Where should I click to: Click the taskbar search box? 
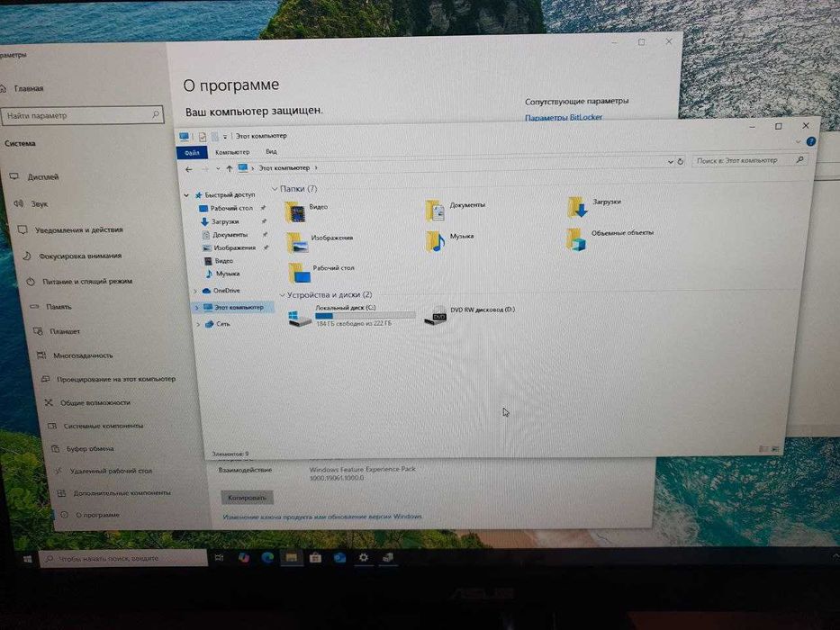click(122, 559)
